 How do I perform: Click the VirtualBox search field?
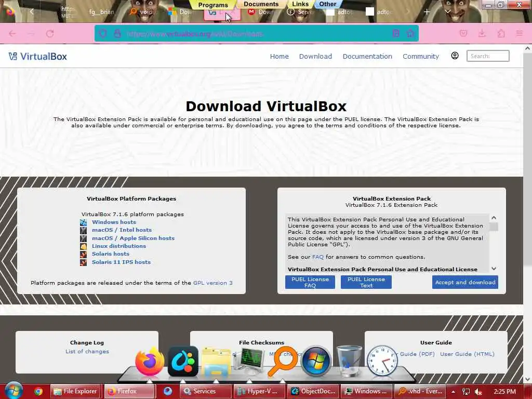(487, 56)
